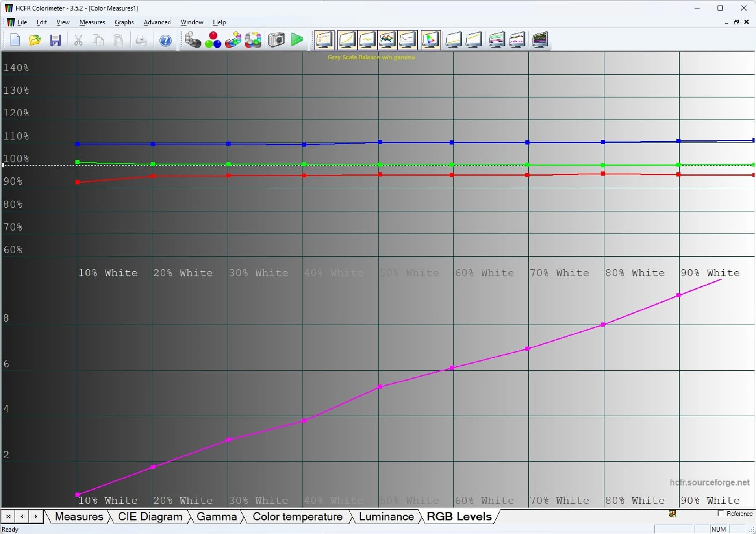Open the File menu
The height and width of the screenshot is (534, 756).
click(22, 22)
